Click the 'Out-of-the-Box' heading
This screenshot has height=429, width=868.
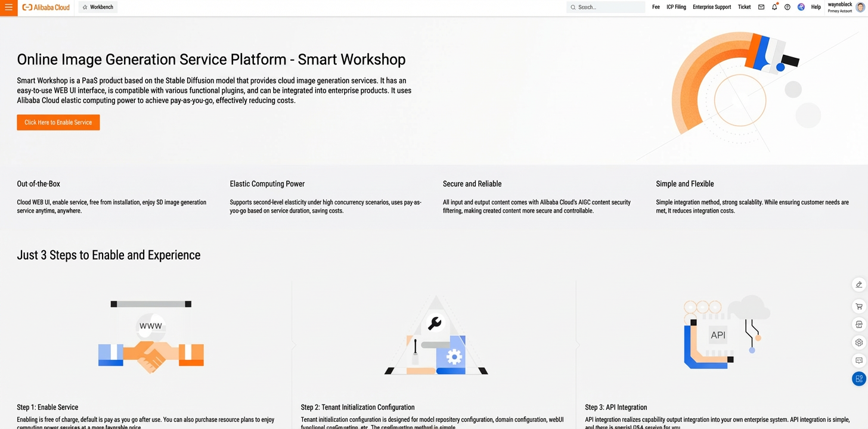coord(39,184)
